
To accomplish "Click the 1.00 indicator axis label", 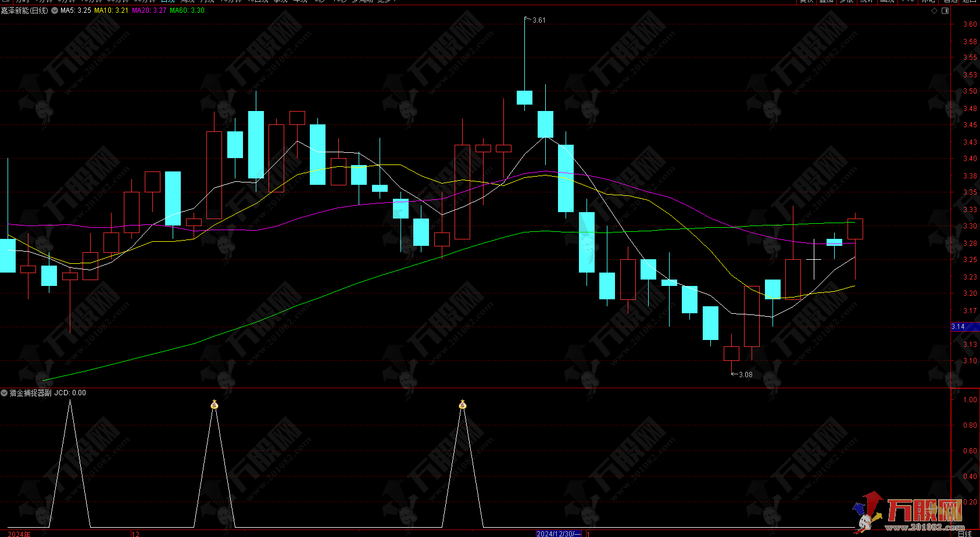I will pyautogui.click(x=970, y=400).
